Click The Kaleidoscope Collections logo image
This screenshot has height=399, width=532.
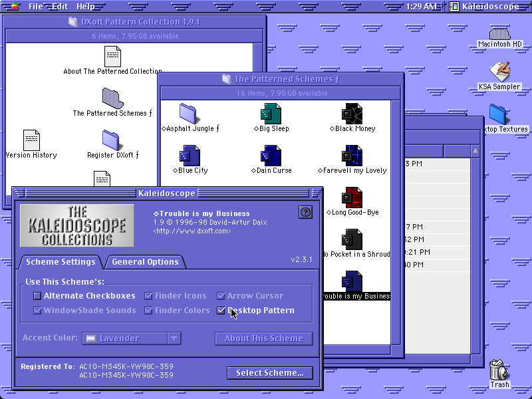(77, 225)
